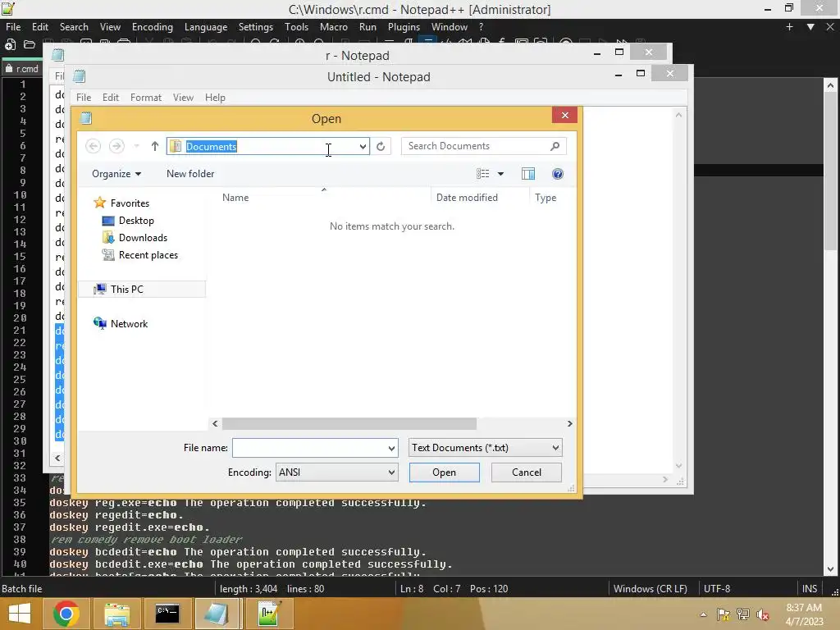Viewport: 840px width, 630px height.
Task: Click the Notepad++ New file icon
Action: 10,45
